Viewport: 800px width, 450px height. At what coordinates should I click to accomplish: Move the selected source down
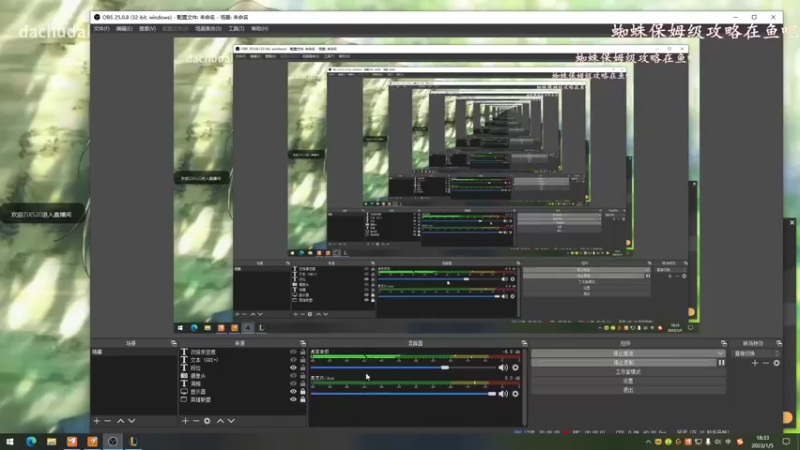point(231,421)
